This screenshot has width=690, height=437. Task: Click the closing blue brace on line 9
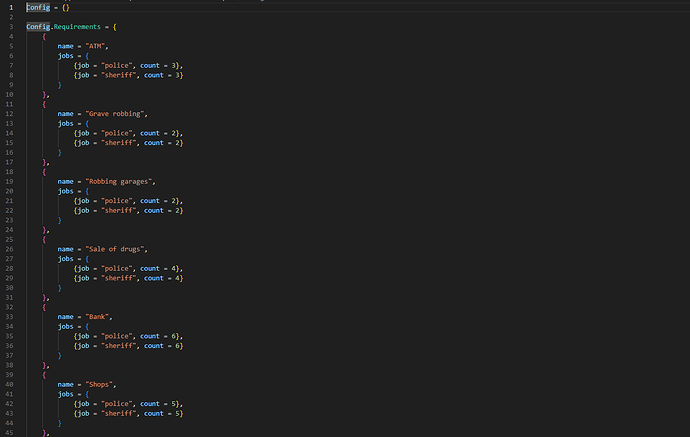[59, 85]
